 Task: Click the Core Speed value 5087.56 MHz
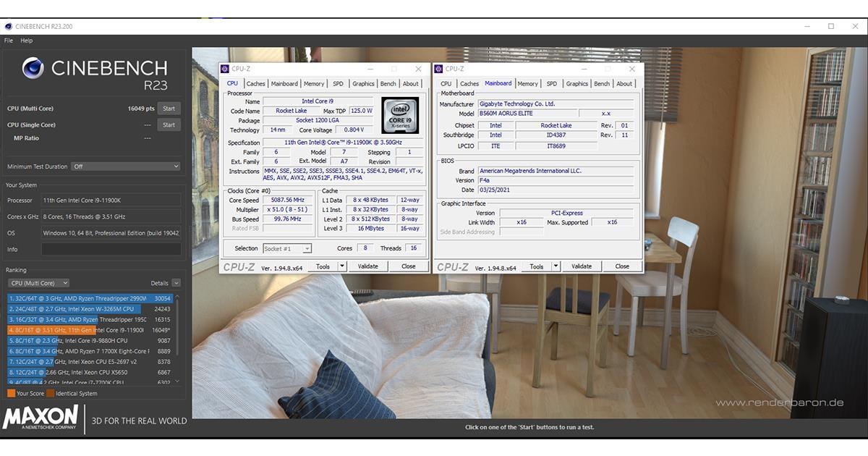[x=288, y=200]
